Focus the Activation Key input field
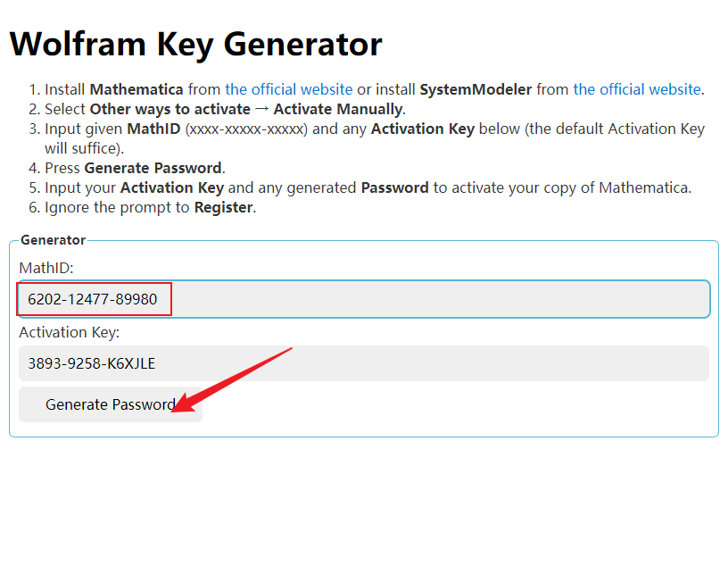This screenshot has width=728, height=574. 364,363
